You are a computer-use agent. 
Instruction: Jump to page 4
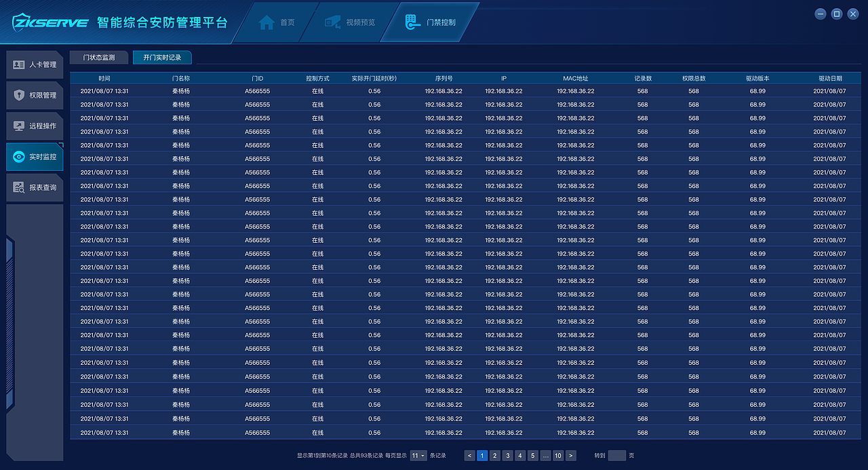(519, 456)
